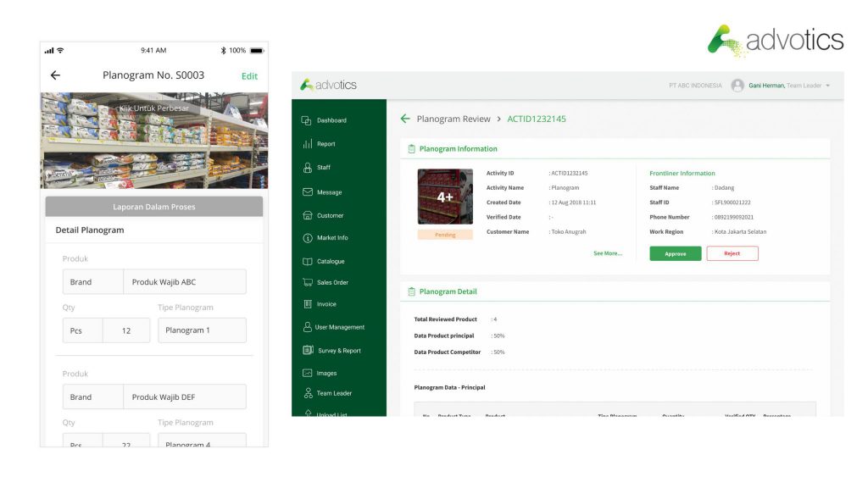Click the Pending status badge

pyautogui.click(x=445, y=235)
